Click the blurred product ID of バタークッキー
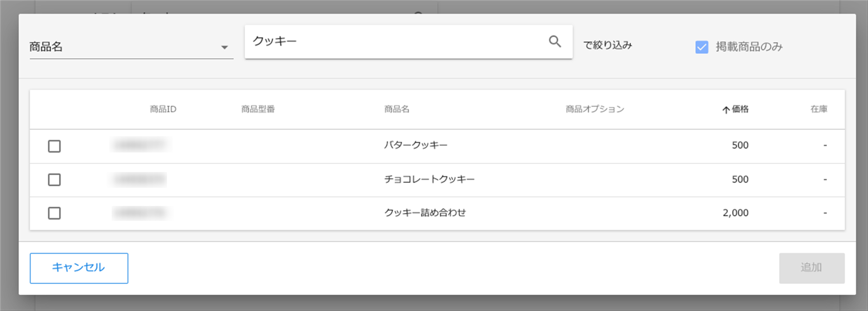Viewport: 868px width, 311px height. [x=140, y=145]
